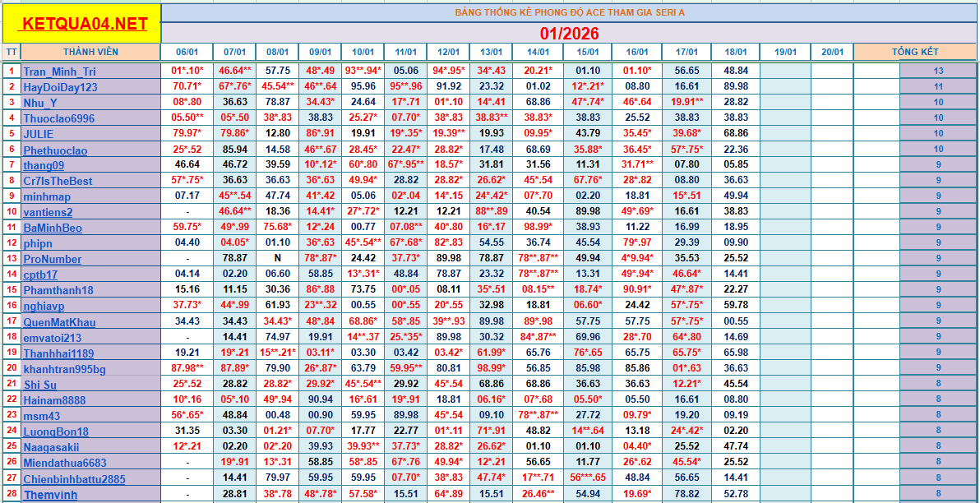Open member link phipn
The height and width of the screenshot is (503, 980).
(x=38, y=243)
